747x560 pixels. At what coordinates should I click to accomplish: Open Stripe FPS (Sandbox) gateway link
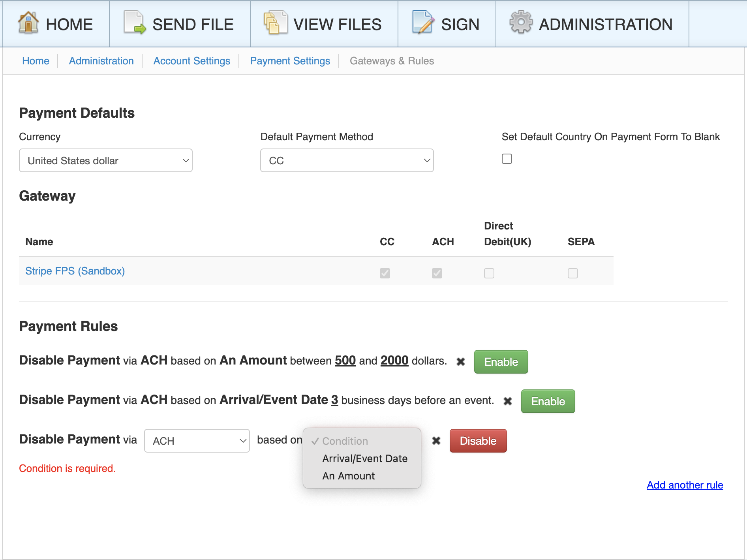75,271
